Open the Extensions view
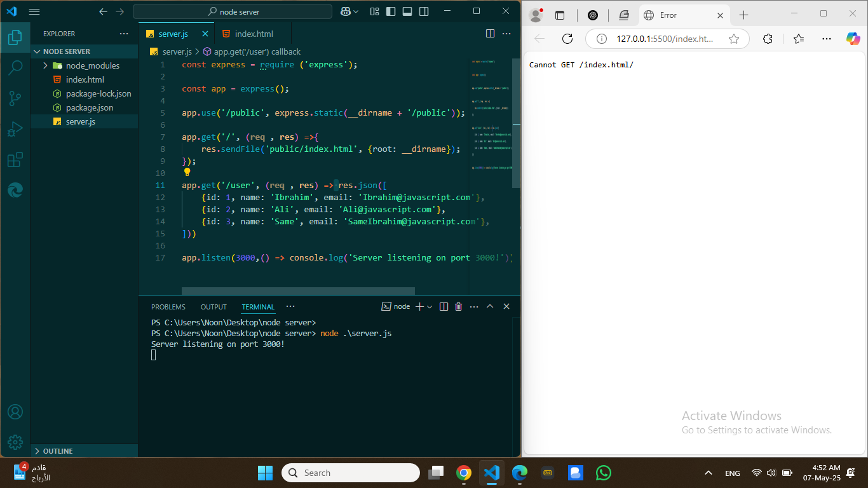 15,159
